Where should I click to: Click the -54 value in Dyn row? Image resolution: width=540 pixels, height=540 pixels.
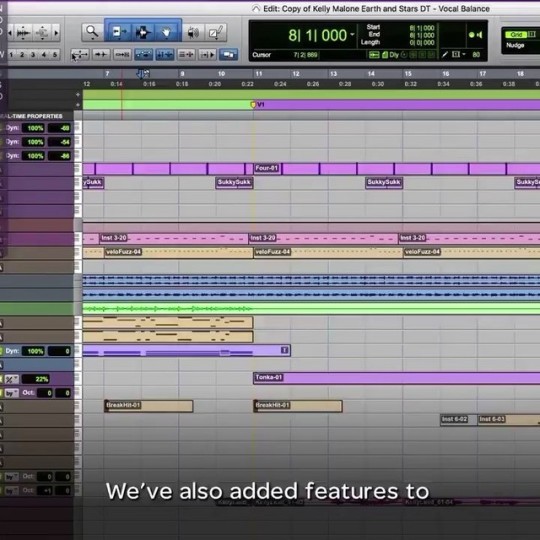tap(59, 142)
